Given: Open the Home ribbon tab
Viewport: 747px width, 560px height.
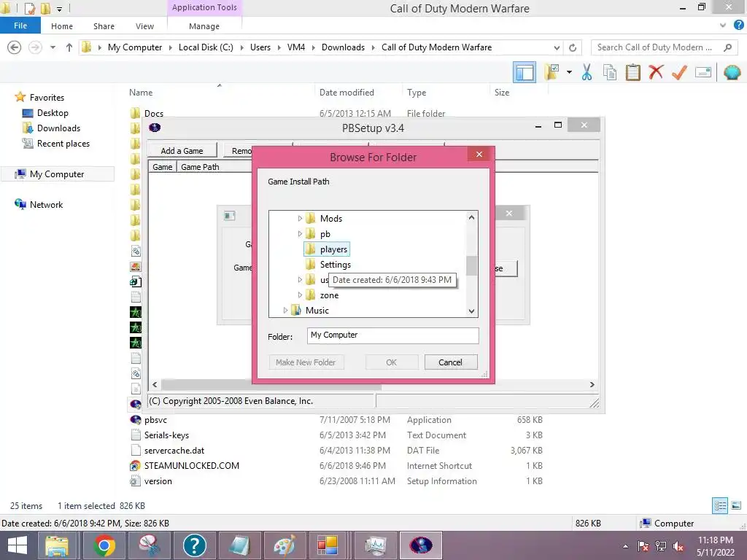Looking at the screenshot, I should click(x=62, y=26).
